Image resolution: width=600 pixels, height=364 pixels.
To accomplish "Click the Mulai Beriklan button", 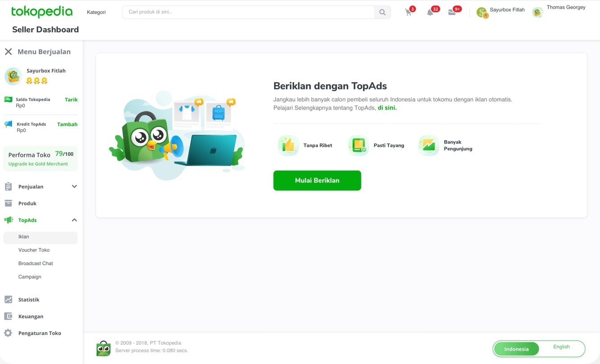I will pyautogui.click(x=317, y=180).
